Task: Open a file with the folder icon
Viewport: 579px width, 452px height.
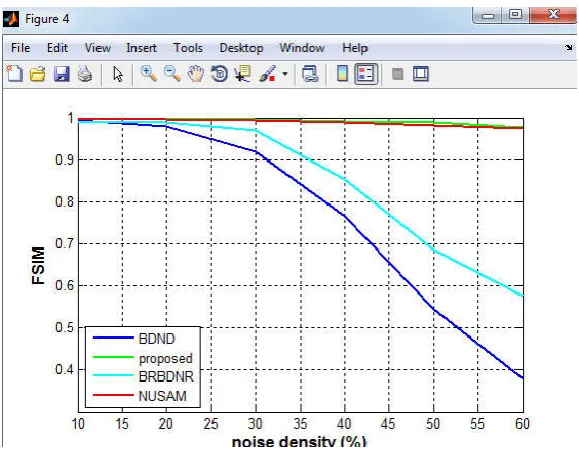Action: [38, 74]
